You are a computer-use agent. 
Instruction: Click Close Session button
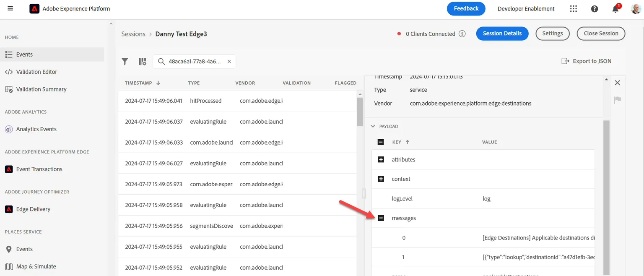point(601,34)
